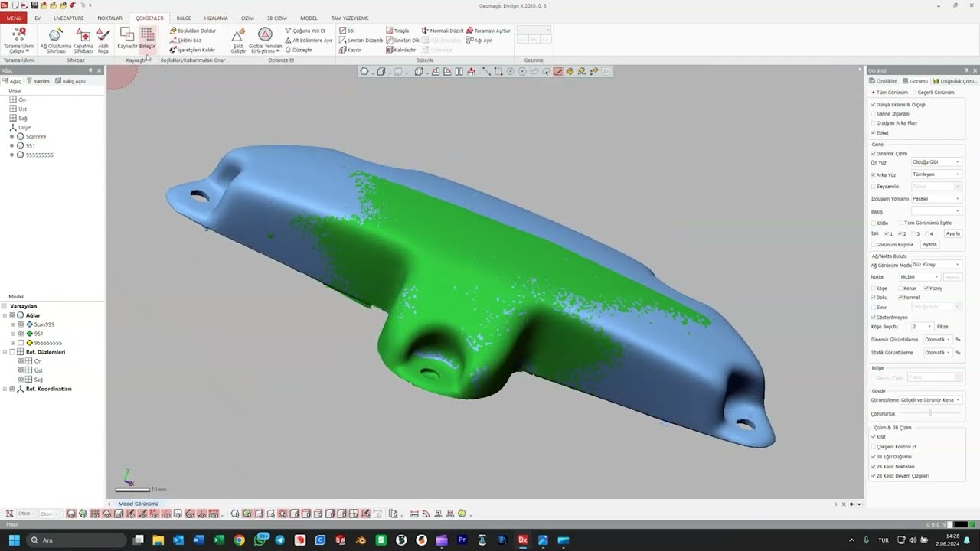
Task: Open the 3B ÇİZİM ribbon tab
Action: click(x=276, y=18)
